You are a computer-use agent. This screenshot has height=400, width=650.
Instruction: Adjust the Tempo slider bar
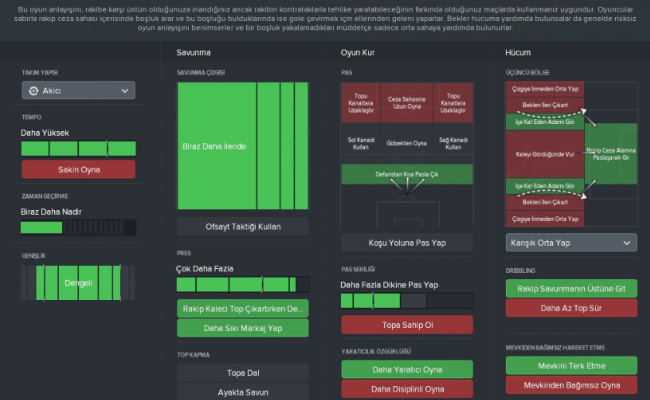coord(78,149)
